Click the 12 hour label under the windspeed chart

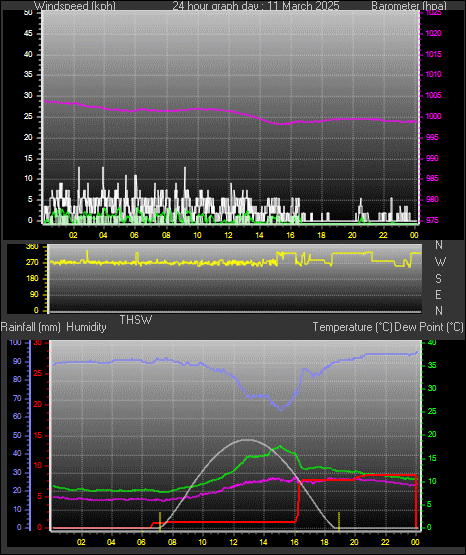(229, 235)
